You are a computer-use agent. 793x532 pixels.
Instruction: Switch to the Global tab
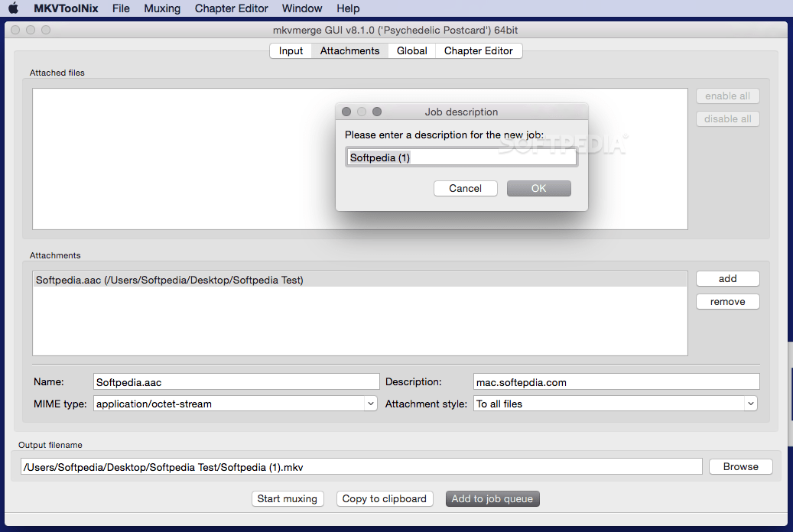click(x=411, y=50)
